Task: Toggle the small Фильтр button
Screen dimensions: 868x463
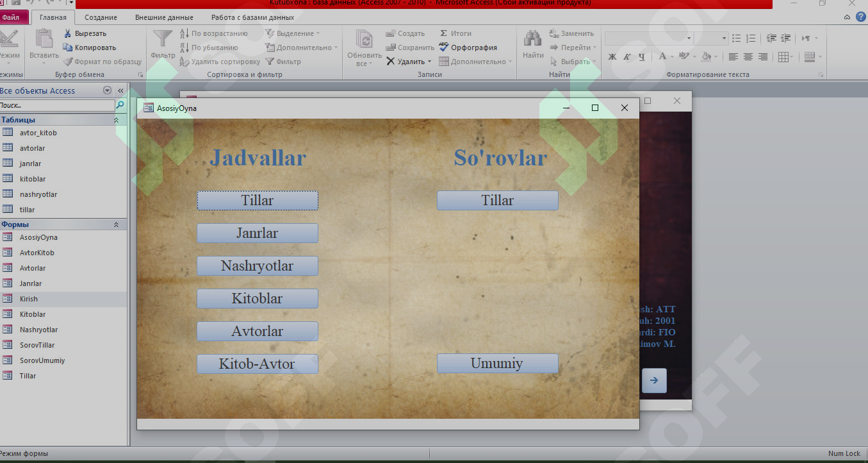Action: pos(283,62)
